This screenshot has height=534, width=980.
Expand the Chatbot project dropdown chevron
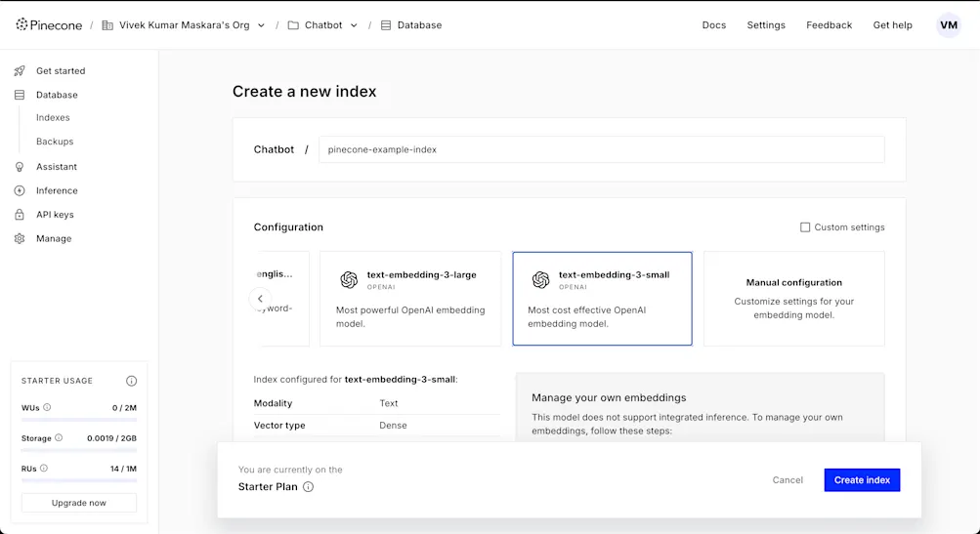pyautogui.click(x=354, y=25)
